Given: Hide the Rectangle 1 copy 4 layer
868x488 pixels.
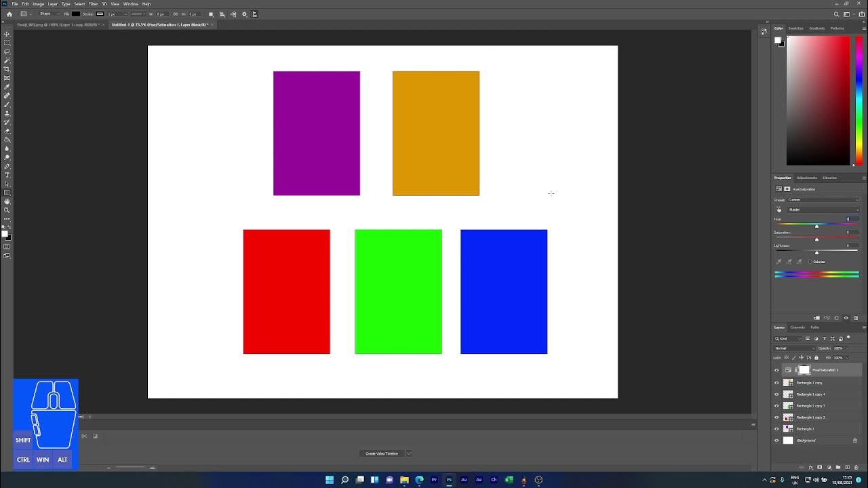Looking at the screenshot, I should 776,394.
